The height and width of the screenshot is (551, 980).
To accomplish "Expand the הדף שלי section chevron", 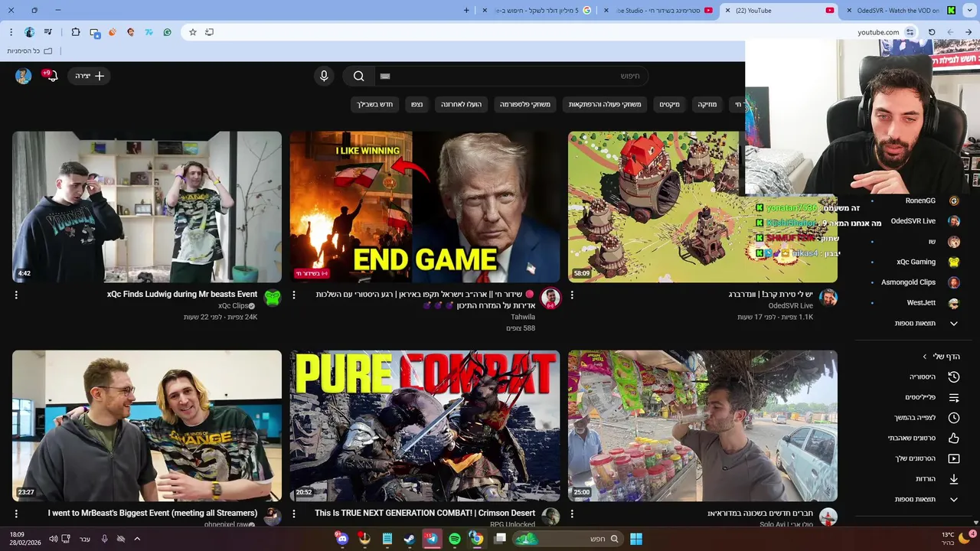I will [925, 357].
